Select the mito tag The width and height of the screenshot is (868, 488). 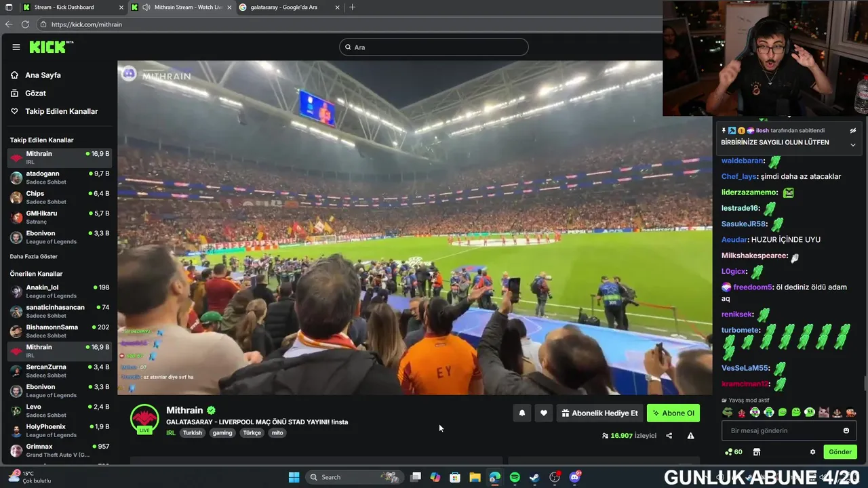click(277, 432)
